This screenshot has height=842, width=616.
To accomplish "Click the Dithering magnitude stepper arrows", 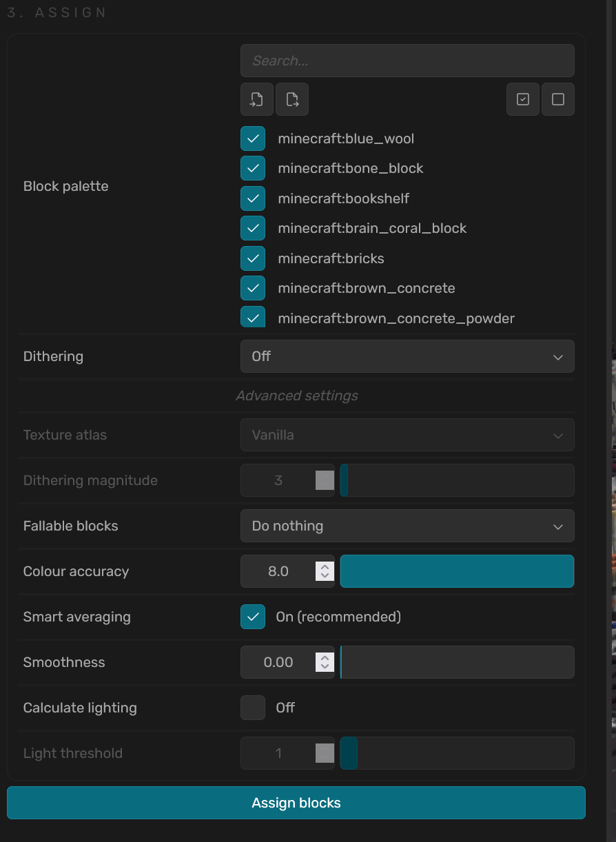I will [325, 480].
